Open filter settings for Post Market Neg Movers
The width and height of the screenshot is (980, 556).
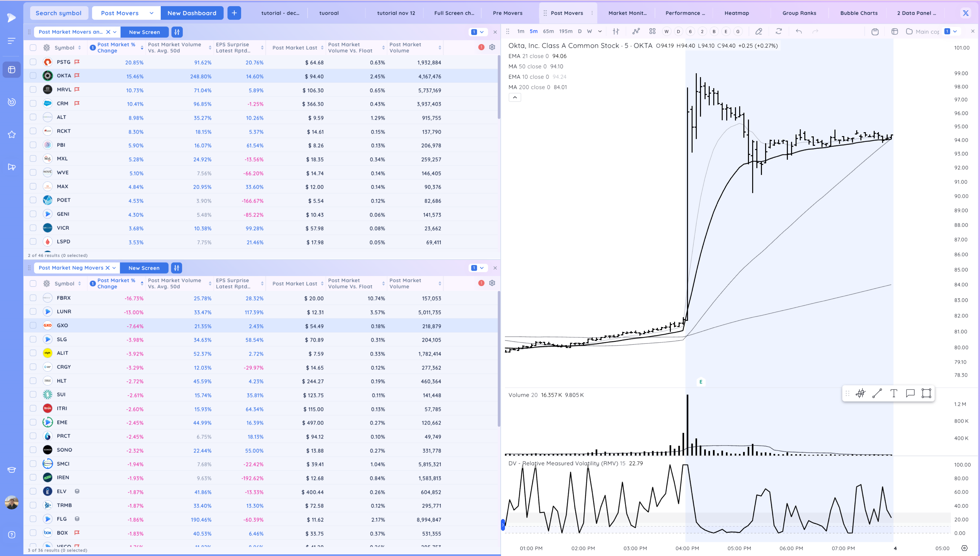(x=176, y=268)
